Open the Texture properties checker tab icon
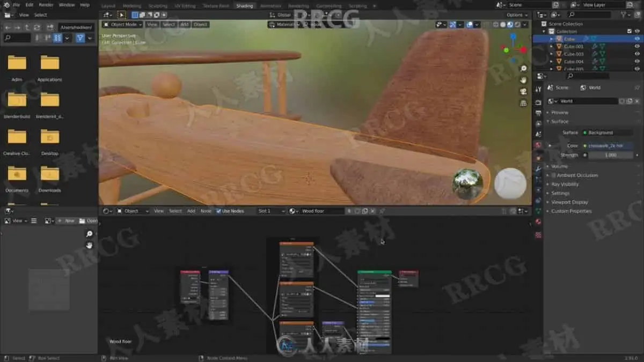644x362 pixels. (x=538, y=235)
